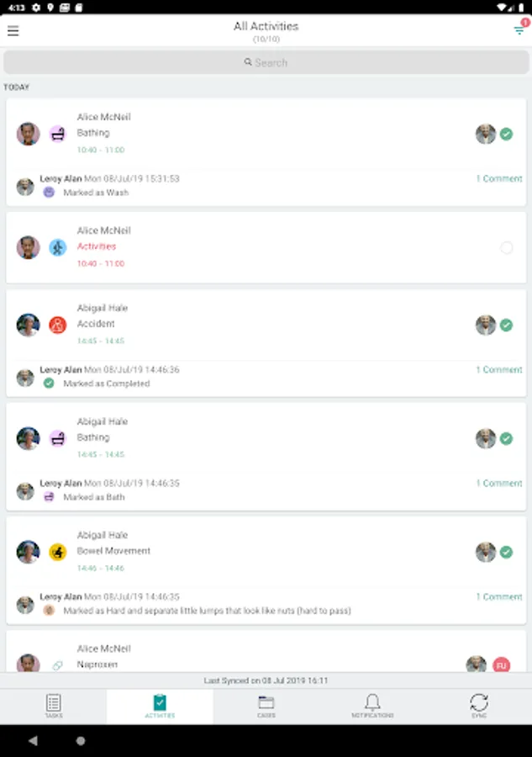Tap the bathing icon for Alice McNeil

click(58, 134)
